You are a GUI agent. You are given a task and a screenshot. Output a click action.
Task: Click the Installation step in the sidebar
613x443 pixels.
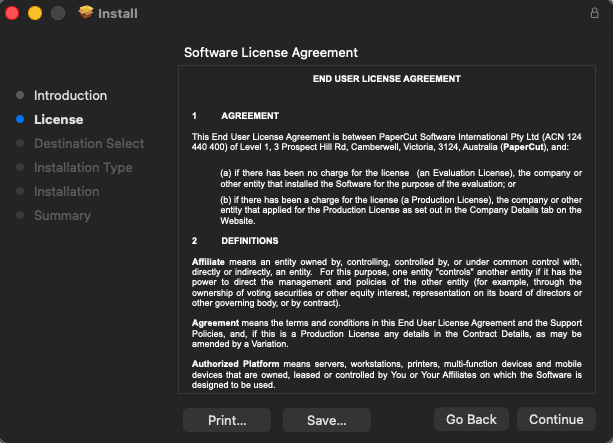(66, 192)
